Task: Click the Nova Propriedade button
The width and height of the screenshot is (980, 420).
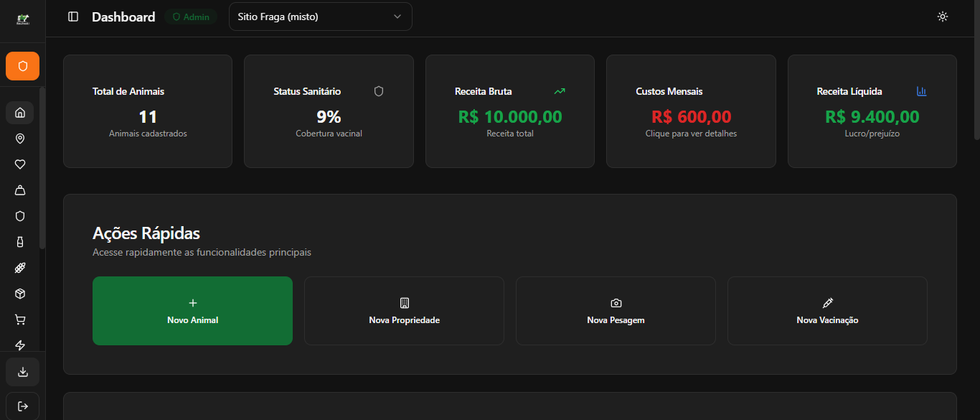Action: pos(404,311)
